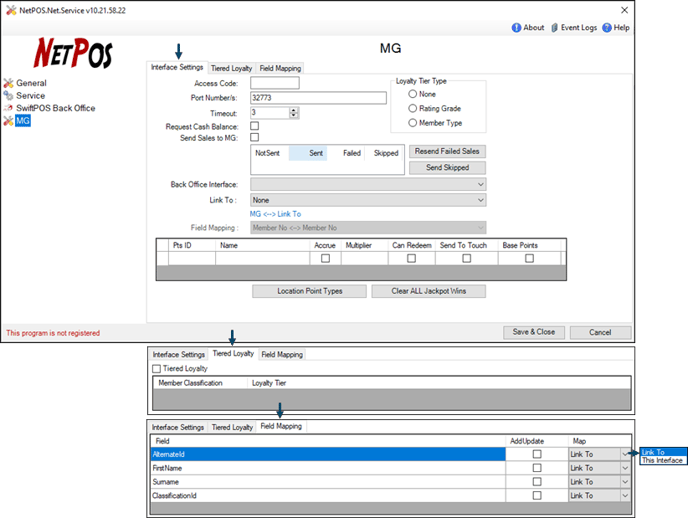Click the Access Code input field
The width and height of the screenshot is (688, 518).
pos(275,83)
